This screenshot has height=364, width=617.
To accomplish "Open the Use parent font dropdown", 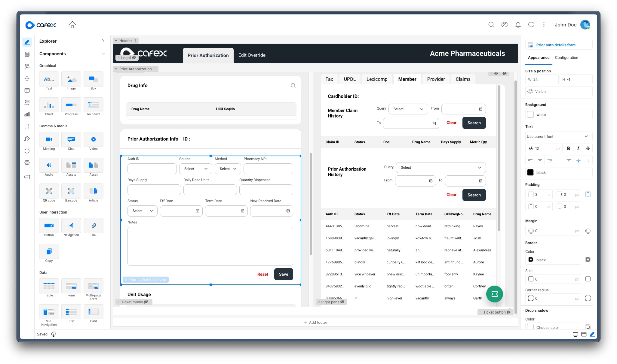I will pyautogui.click(x=558, y=136).
